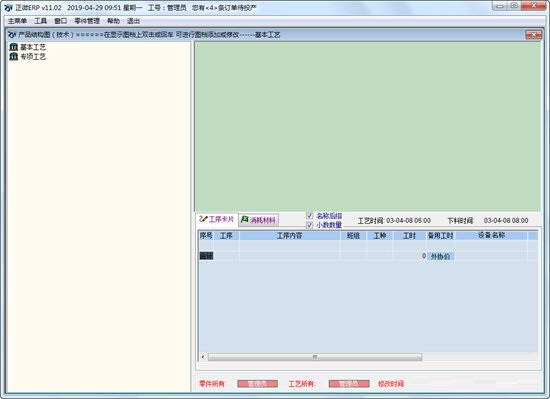Click the 工时 column header

pos(409,236)
